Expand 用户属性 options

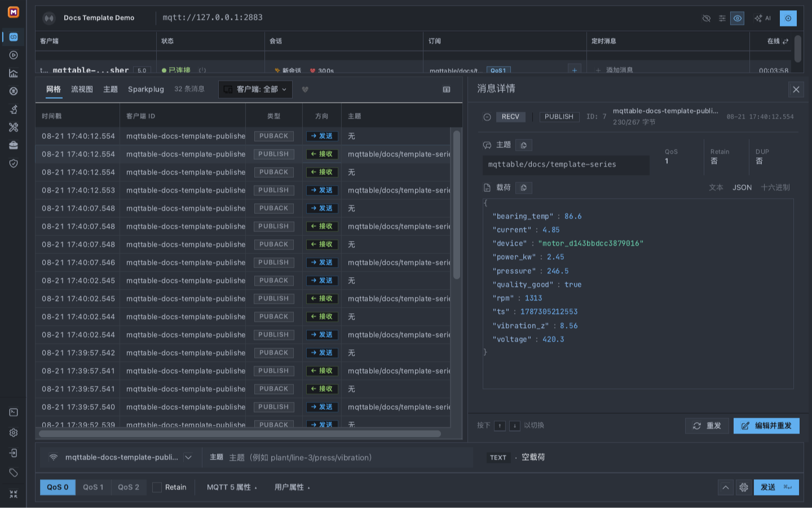(x=292, y=487)
